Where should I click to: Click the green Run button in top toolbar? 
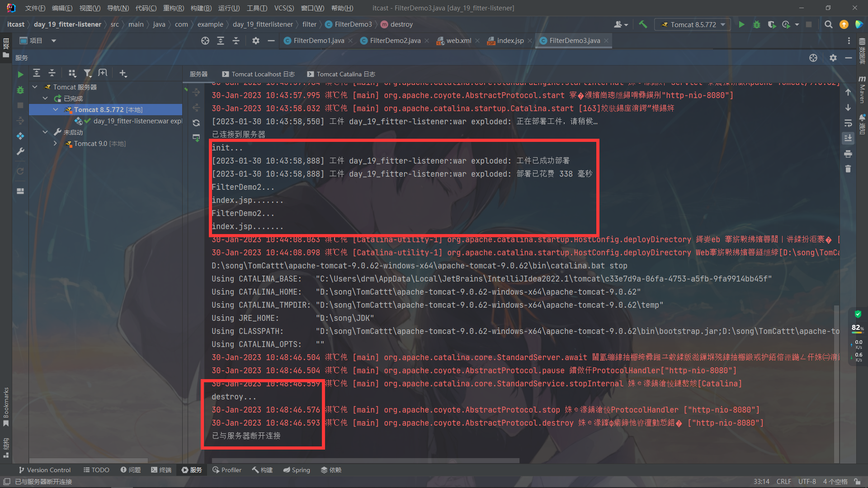click(741, 24)
